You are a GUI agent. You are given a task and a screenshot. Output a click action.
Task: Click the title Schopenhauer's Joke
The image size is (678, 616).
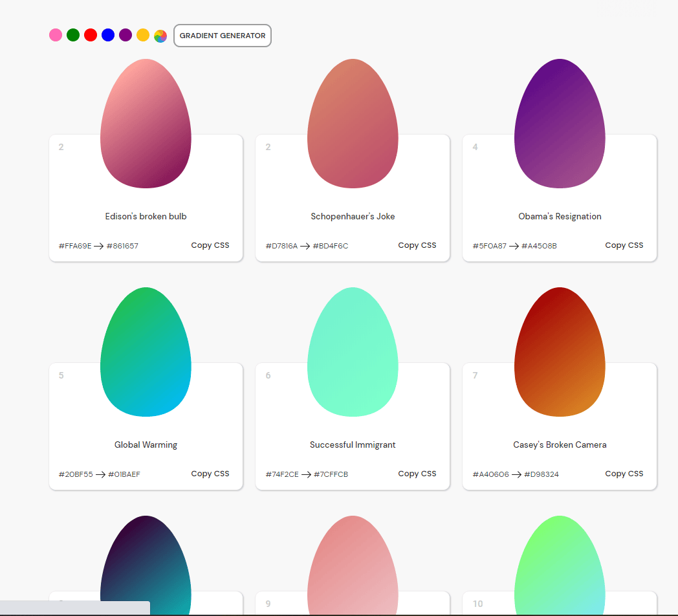point(353,216)
